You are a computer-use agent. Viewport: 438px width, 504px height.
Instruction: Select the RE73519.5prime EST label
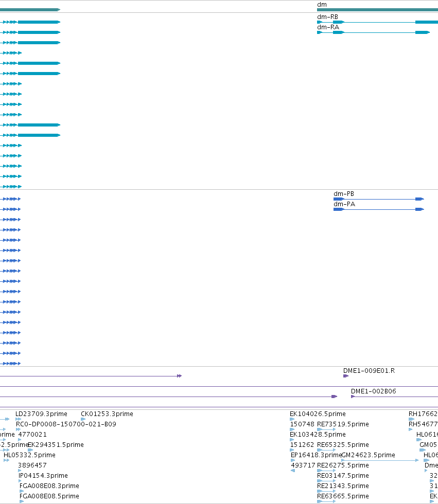pyautogui.click(x=343, y=424)
